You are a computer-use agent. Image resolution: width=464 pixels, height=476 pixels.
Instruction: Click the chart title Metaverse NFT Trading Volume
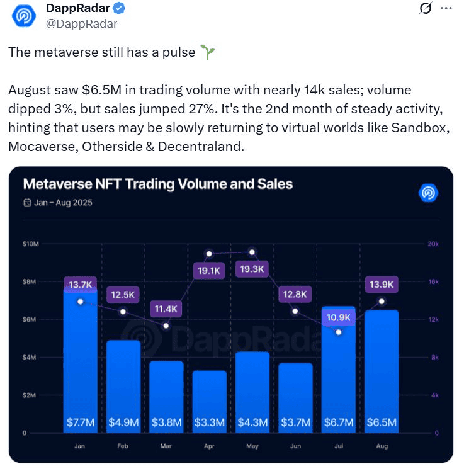(x=157, y=184)
